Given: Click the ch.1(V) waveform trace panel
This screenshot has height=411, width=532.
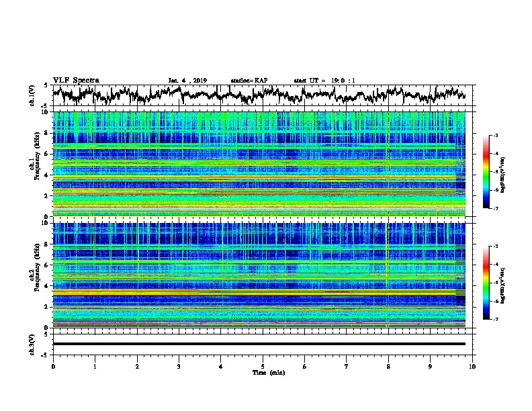Looking at the screenshot, I should coord(264,95).
